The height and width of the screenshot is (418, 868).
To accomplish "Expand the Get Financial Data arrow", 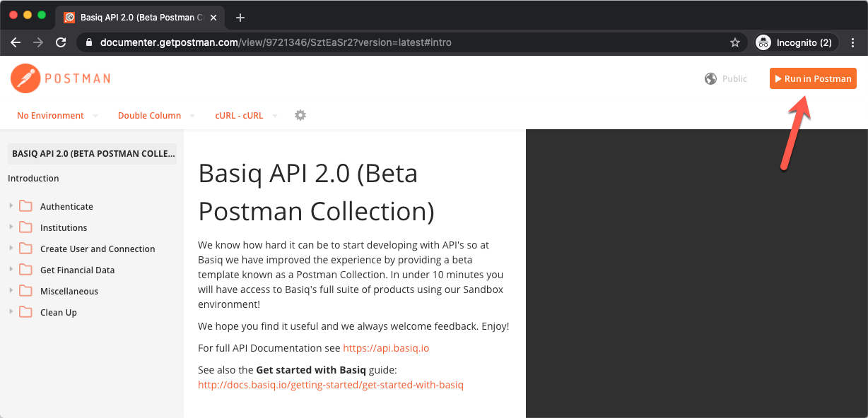I will pos(11,270).
